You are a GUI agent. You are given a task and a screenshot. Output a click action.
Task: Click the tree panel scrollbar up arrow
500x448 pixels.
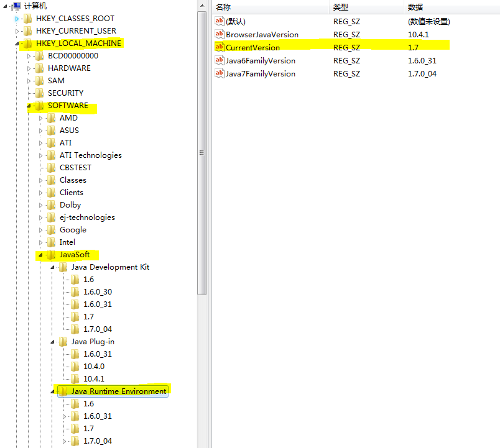(x=201, y=6)
